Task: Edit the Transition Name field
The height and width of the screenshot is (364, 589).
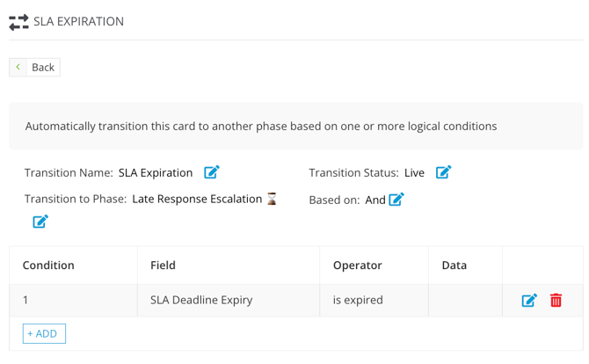Action: [212, 172]
